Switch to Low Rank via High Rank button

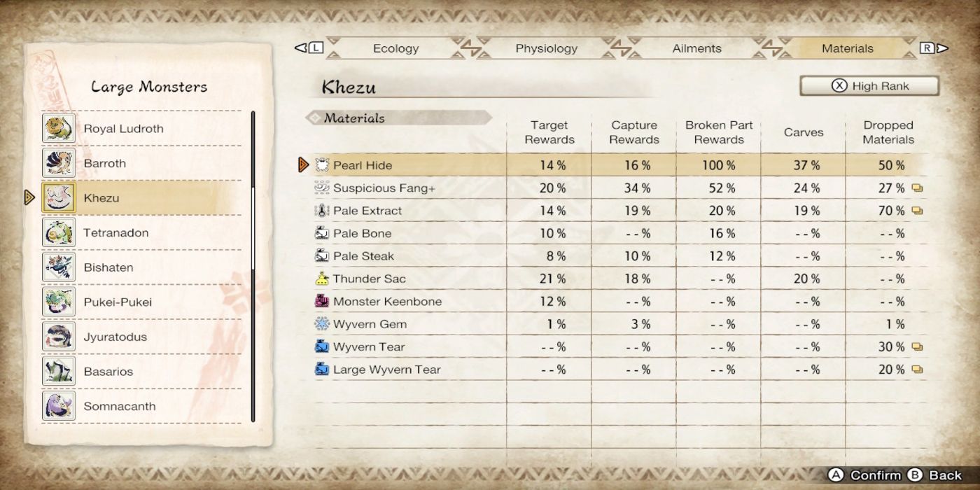(x=869, y=85)
